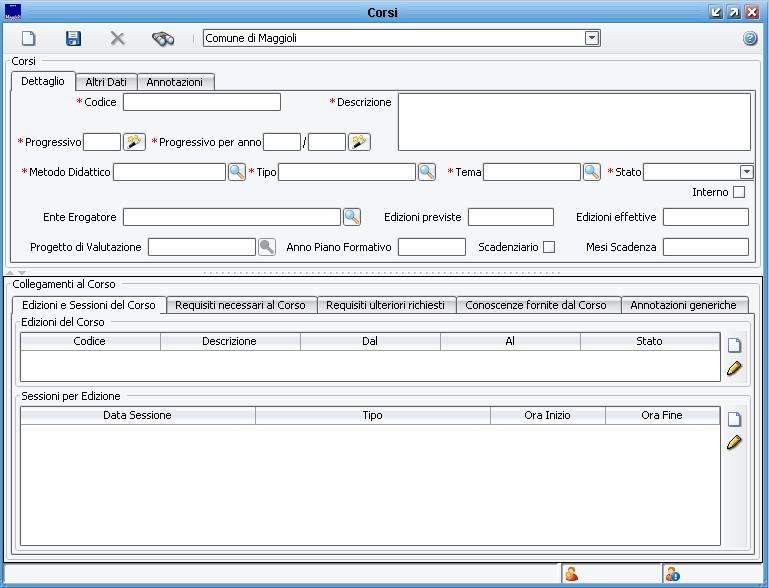Open Metodo Didattico lookup magnifier

point(237,172)
